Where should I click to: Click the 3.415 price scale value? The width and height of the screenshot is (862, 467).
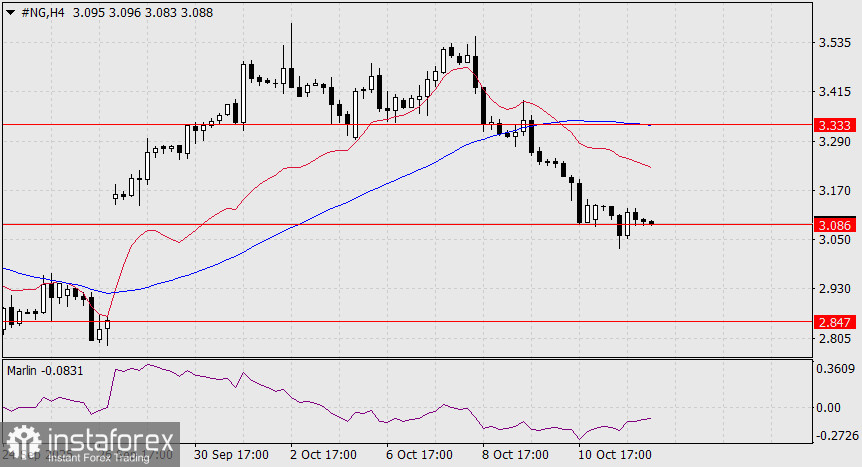click(x=835, y=92)
